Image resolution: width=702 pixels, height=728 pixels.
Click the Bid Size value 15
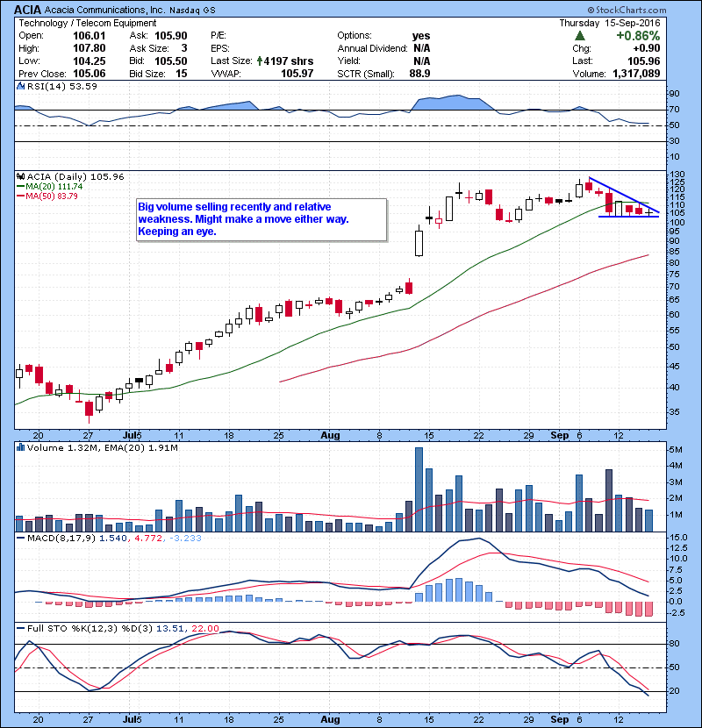(x=182, y=74)
